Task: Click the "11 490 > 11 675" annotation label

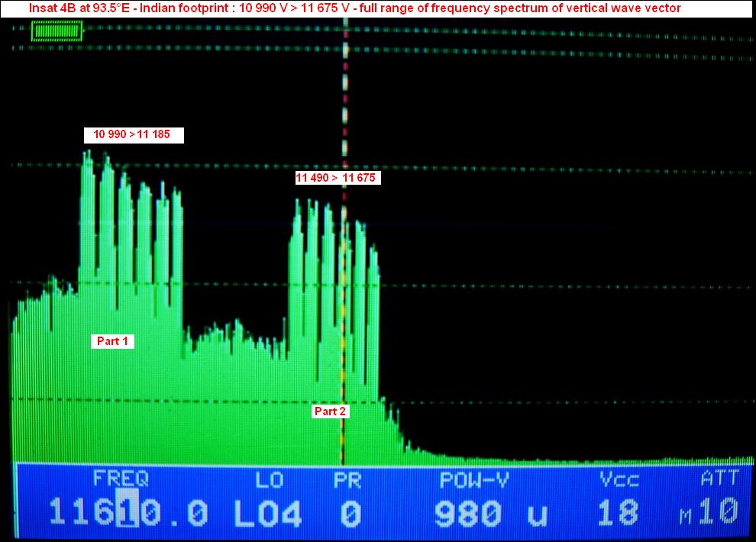Action: tap(337, 178)
